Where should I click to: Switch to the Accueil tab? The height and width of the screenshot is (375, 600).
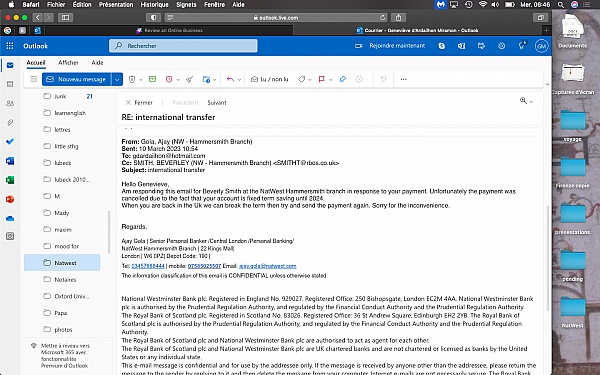pos(36,62)
